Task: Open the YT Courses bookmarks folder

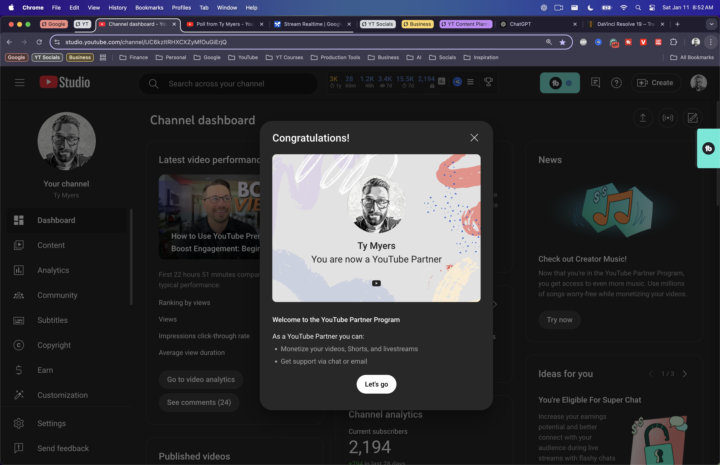Action: [284, 57]
